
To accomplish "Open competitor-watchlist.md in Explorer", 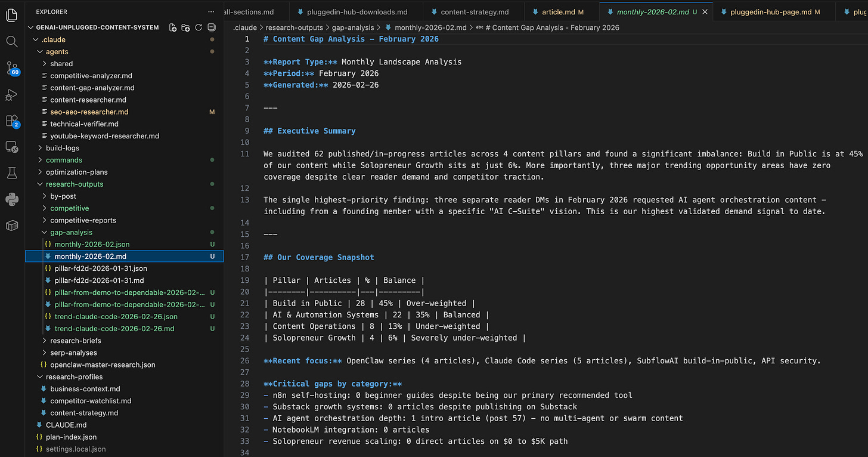I will pos(91,401).
